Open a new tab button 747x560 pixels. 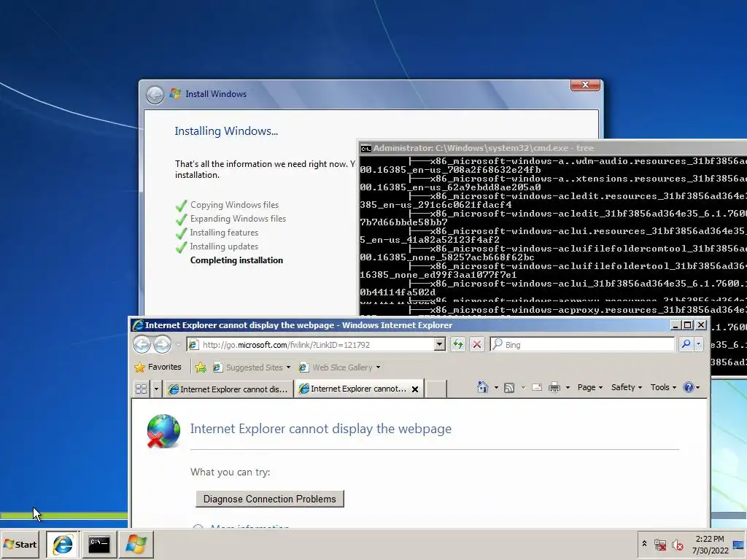pos(436,389)
